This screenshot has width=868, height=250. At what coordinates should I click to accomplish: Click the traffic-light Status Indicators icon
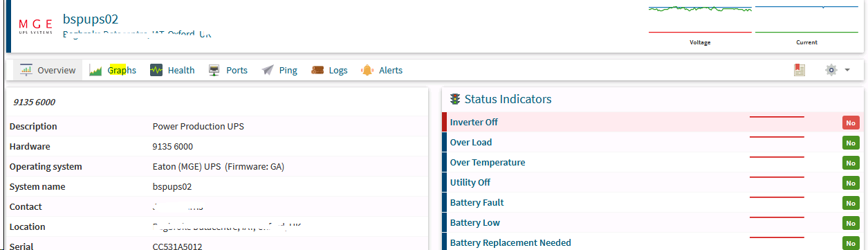[455, 99]
